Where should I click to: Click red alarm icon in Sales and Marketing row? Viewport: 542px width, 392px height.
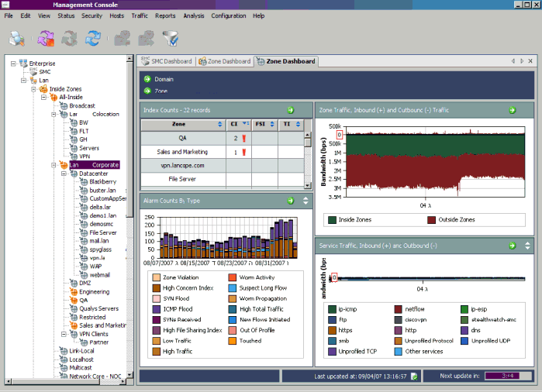pyautogui.click(x=244, y=152)
